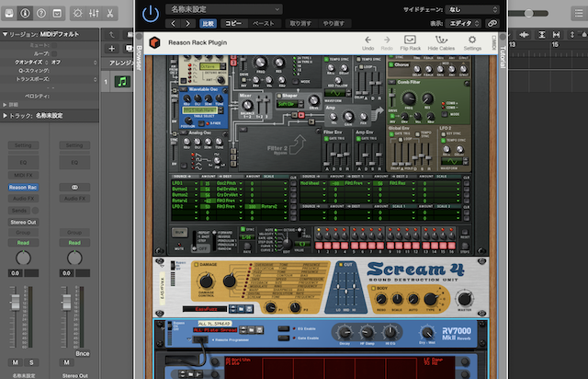588x379 pixels.
Task: Solo the channel with S button
Action: [31, 362]
